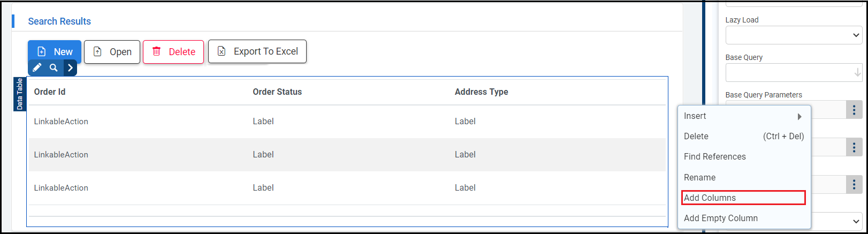Viewport: 868px width, 234px height.
Task: Click the Base Query down-arrow icon
Action: point(857,72)
